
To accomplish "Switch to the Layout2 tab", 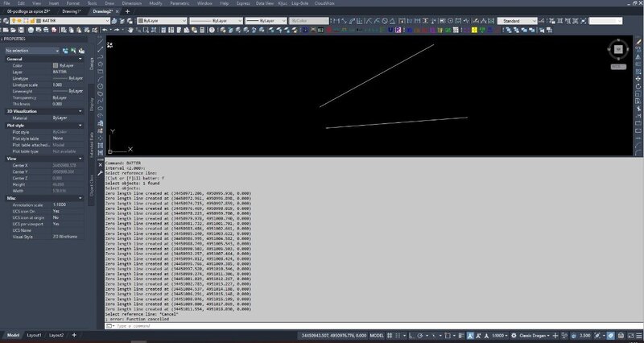I will click(56, 335).
